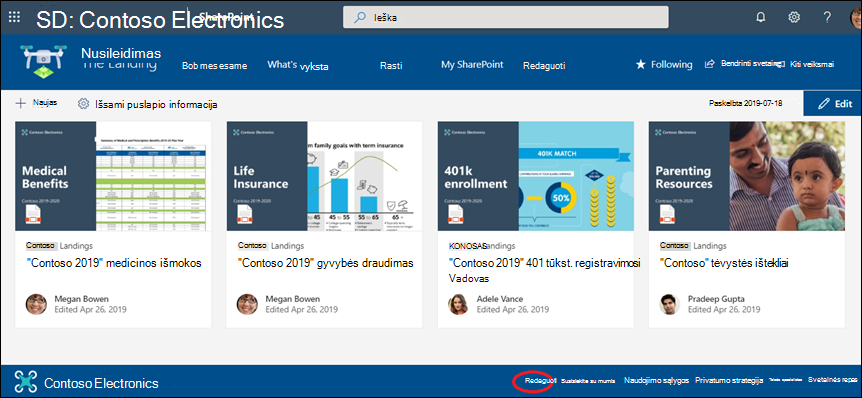862x398 pixels.
Task: Click the drone site logo
Action: [42, 62]
